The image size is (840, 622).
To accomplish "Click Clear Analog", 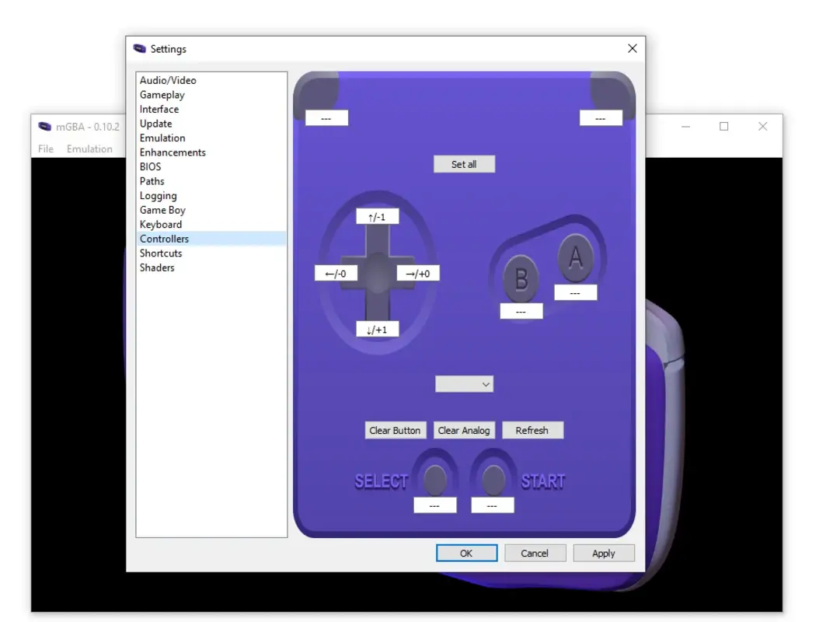I will [464, 430].
